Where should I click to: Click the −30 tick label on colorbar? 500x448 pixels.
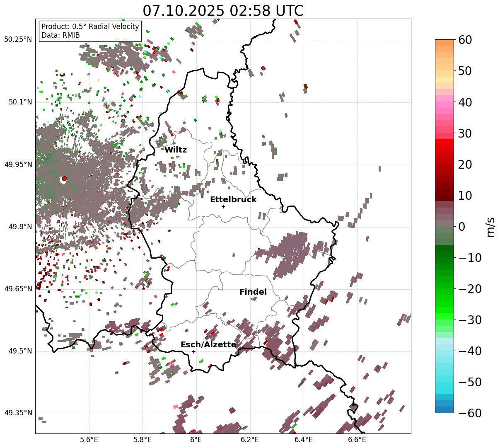point(470,320)
